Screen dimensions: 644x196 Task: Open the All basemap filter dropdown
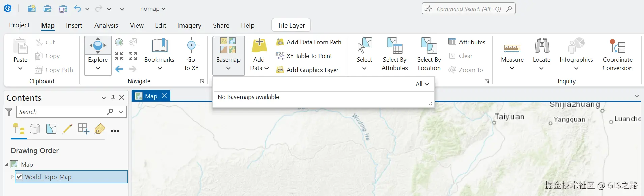[x=422, y=84]
